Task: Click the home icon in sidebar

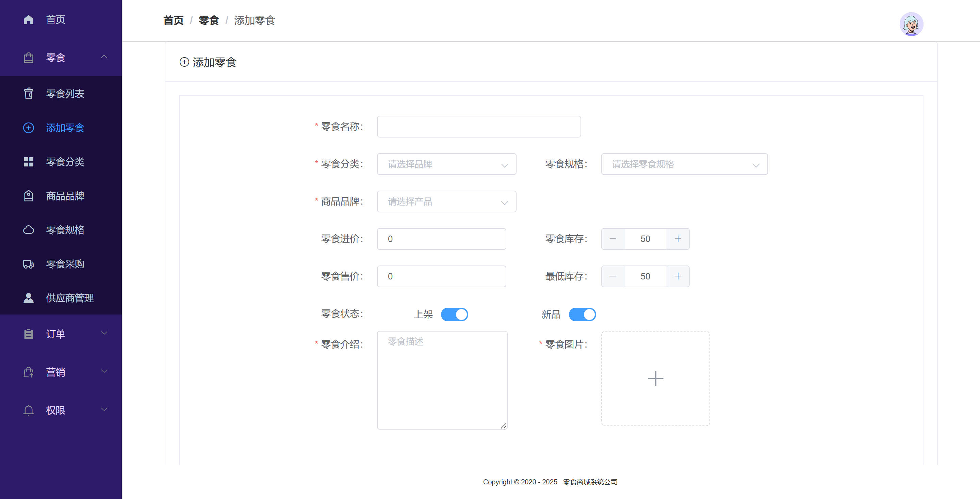Action: [29, 19]
